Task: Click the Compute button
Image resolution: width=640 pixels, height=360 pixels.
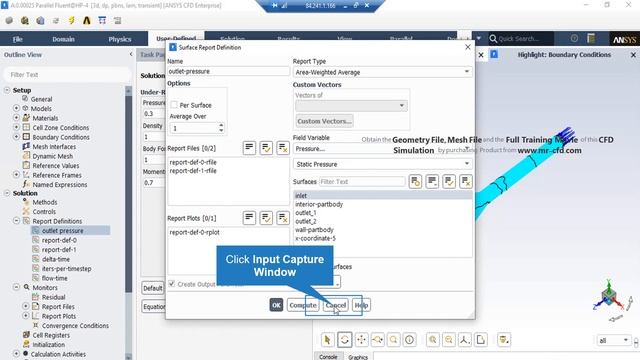Action: point(302,305)
